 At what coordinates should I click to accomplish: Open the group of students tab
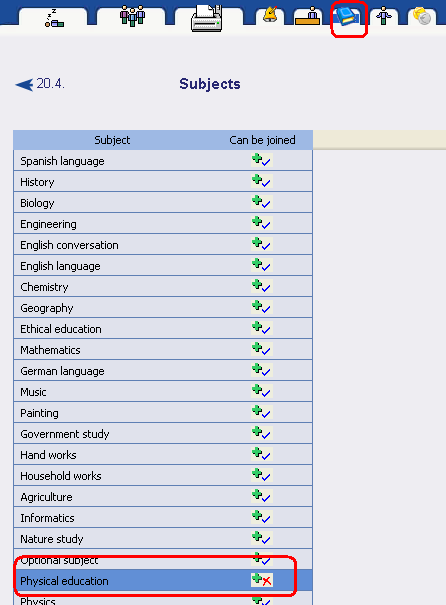[x=132, y=16]
